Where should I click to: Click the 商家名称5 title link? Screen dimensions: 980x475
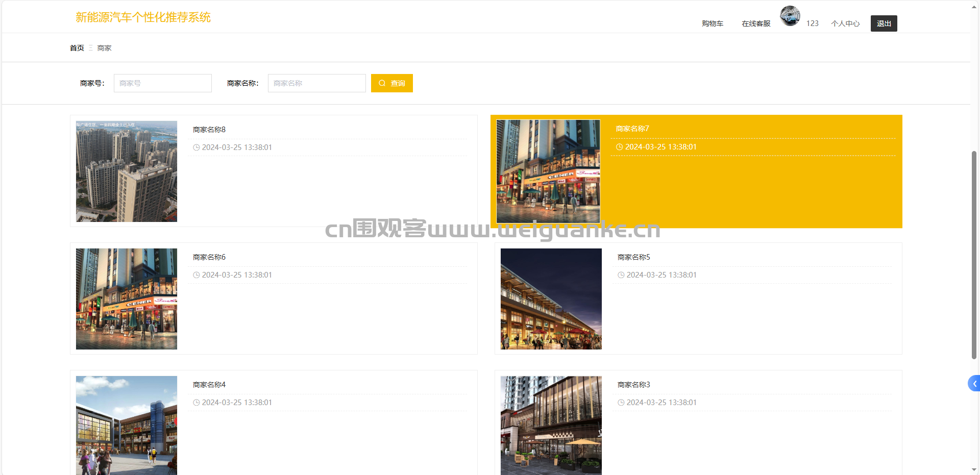[633, 257]
